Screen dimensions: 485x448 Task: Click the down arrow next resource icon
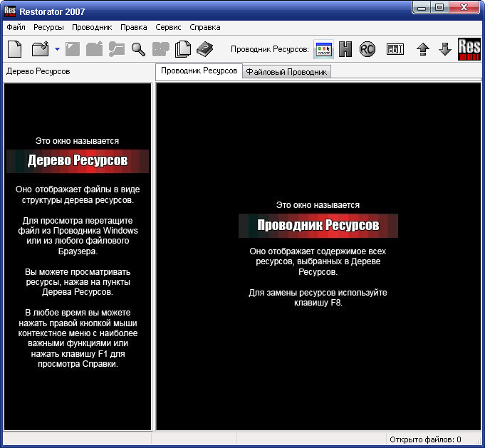tap(445, 49)
